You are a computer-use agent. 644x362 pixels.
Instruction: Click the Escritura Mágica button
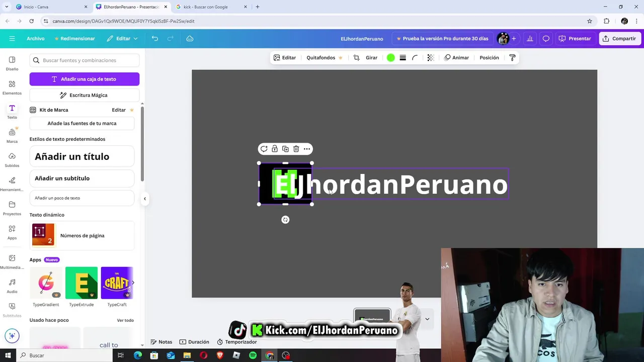(85, 95)
